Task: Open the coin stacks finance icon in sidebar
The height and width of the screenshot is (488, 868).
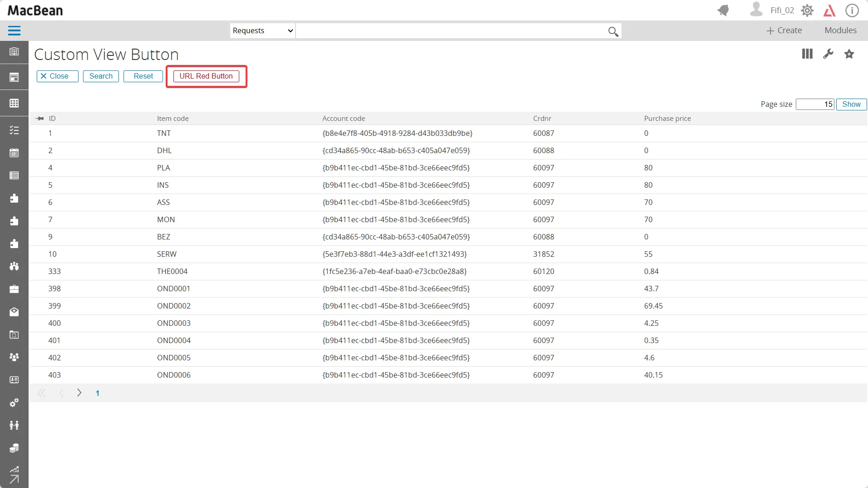Action: pyautogui.click(x=14, y=448)
